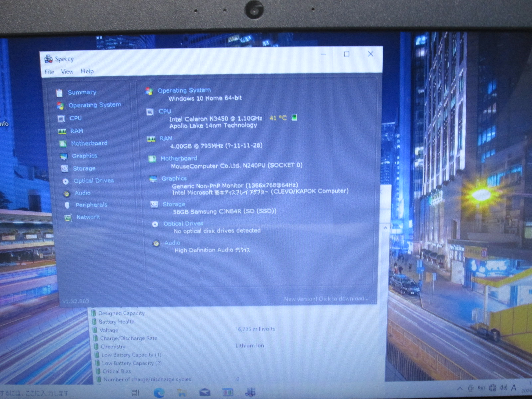Open Network section in sidebar
The height and width of the screenshot is (399, 532).
88,217
